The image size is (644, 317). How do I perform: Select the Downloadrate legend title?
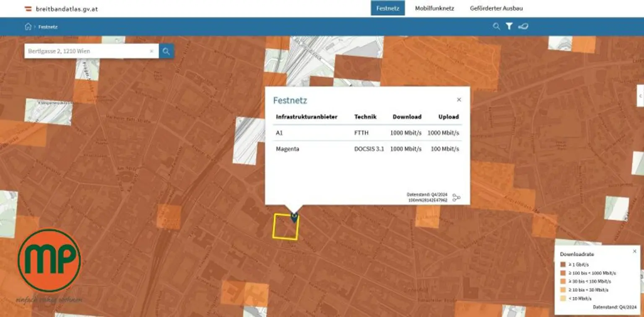(x=577, y=254)
